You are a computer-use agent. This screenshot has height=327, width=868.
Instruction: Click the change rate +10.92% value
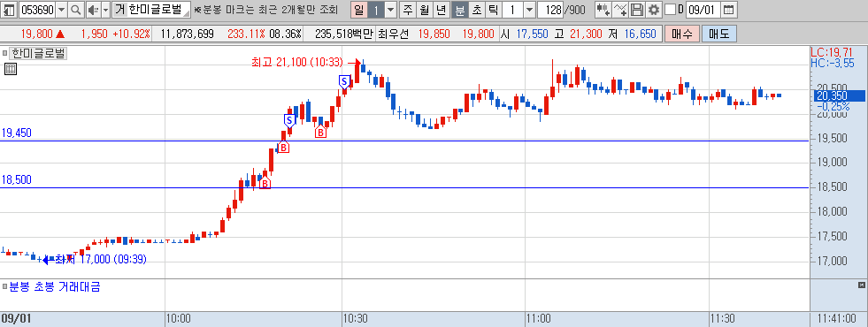(x=131, y=34)
